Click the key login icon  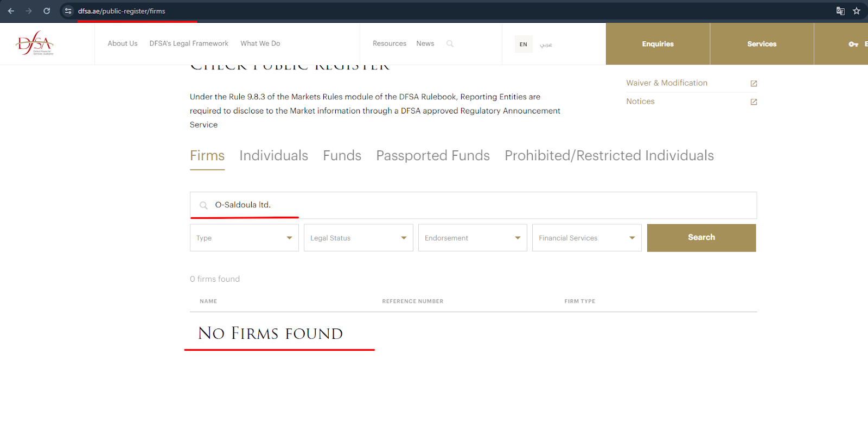pos(853,44)
